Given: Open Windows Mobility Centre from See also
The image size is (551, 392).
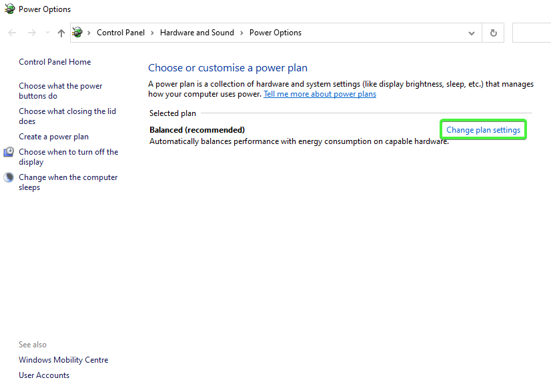Looking at the screenshot, I should tap(63, 359).
